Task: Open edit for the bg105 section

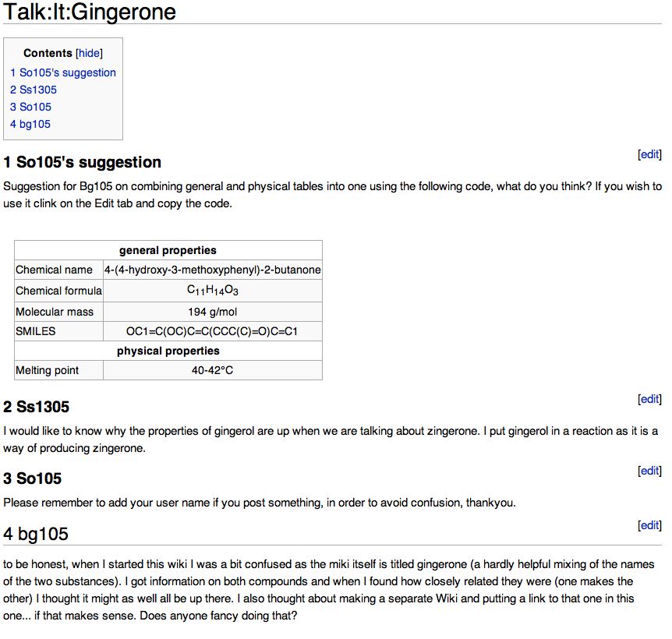Action: (649, 525)
